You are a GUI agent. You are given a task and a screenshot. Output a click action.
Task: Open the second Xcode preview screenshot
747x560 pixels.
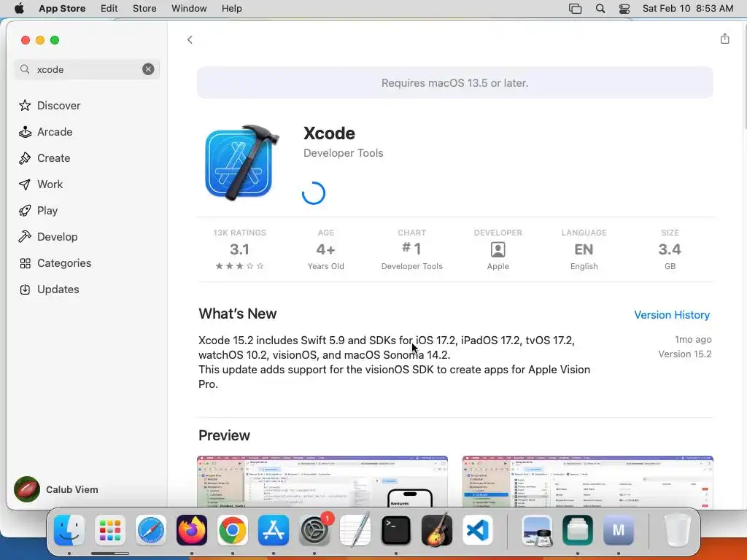point(588,481)
